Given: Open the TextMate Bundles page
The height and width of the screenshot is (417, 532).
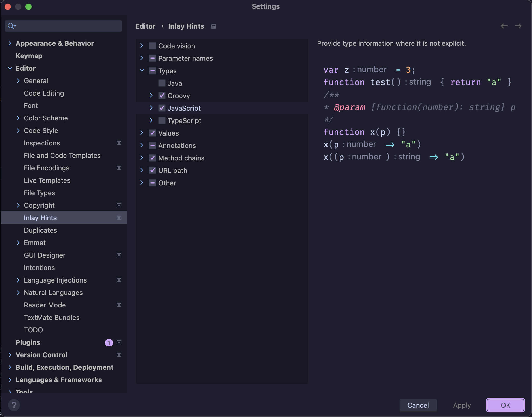Looking at the screenshot, I should [52, 318].
